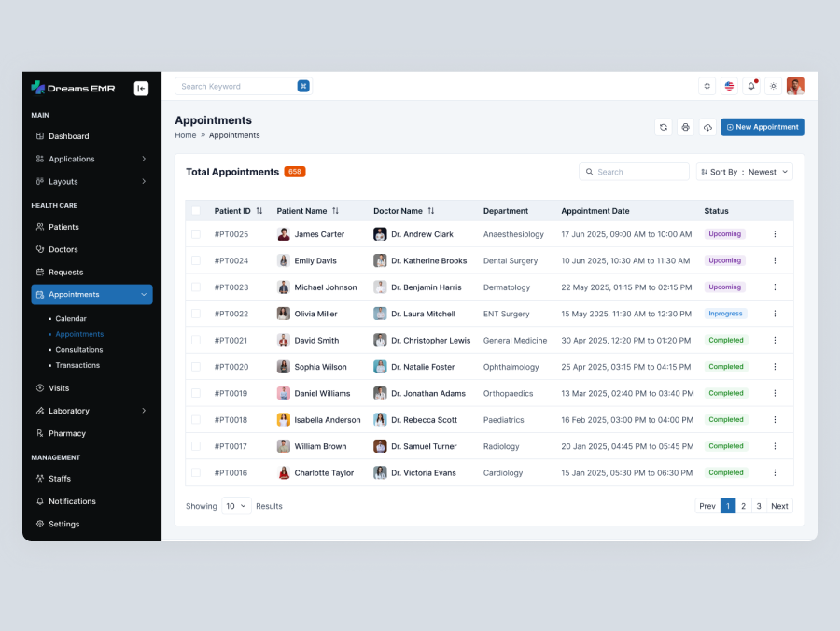Check the row for #PT0023

[x=196, y=287]
